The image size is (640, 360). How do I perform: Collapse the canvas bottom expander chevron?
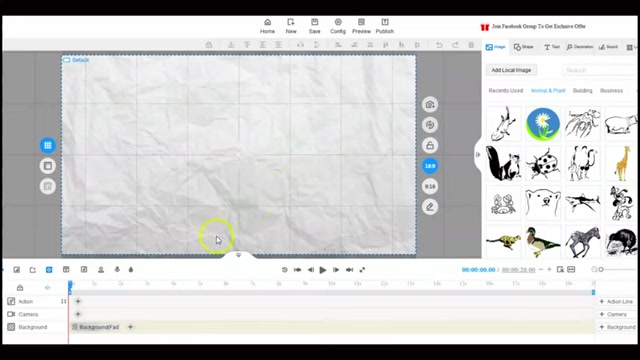(x=239, y=255)
